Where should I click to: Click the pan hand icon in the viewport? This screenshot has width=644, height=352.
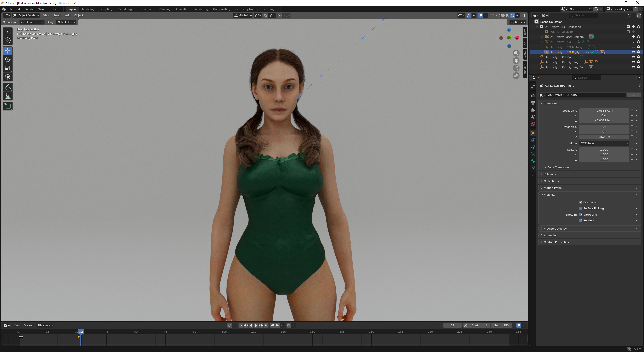516,61
